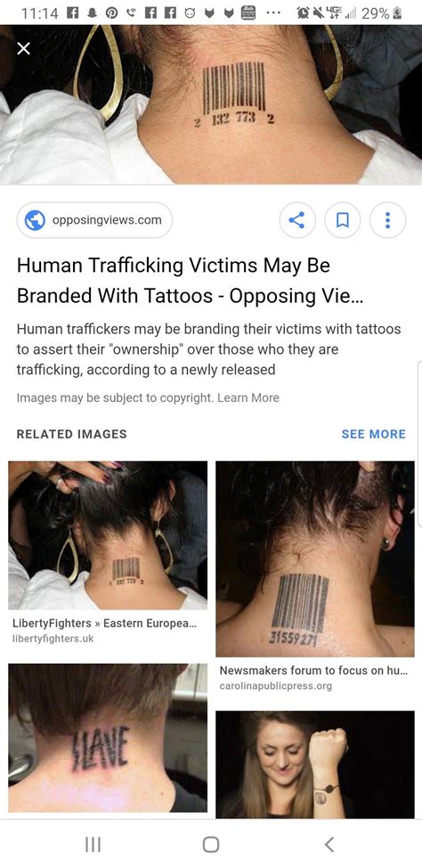Tap the Android recent apps button
422x868 pixels.
click(x=93, y=844)
